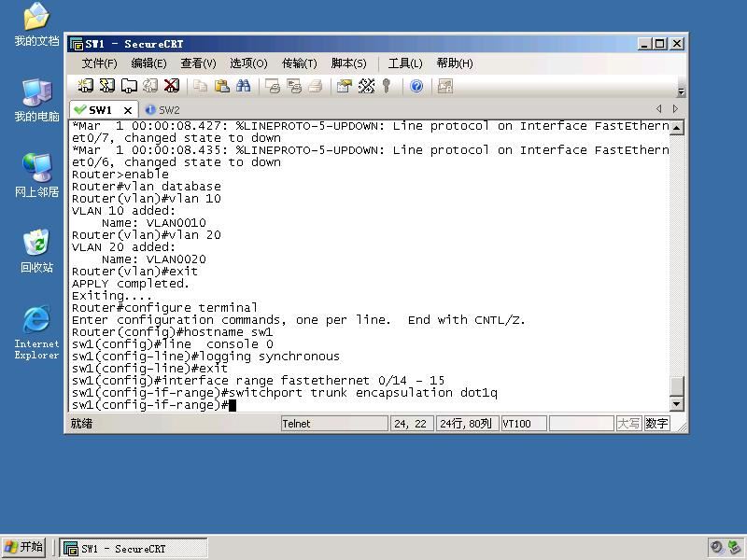Click the SecureCRT title bar system icon
747x560 pixels.
click(x=77, y=44)
